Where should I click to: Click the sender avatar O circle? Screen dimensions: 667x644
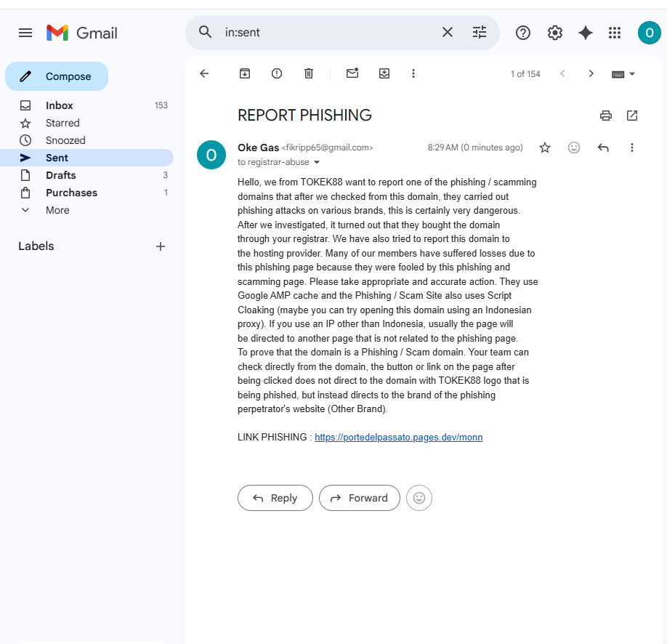pyautogui.click(x=211, y=155)
